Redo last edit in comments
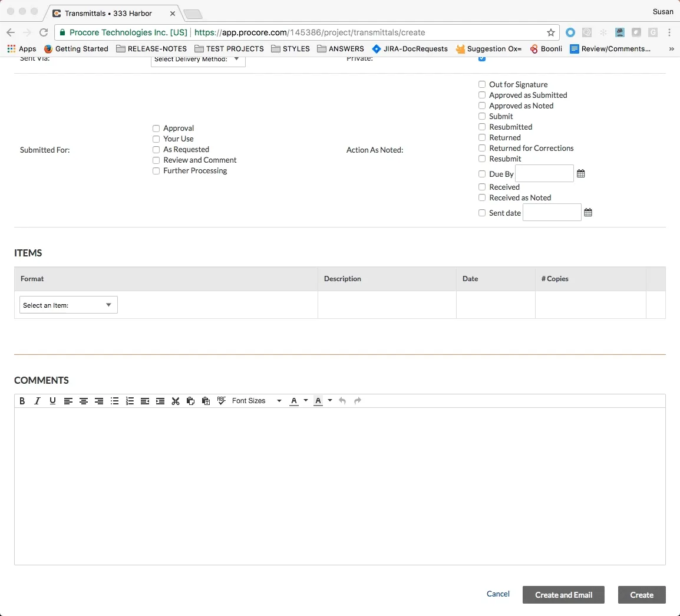Image resolution: width=680 pixels, height=616 pixels. point(357,401)
